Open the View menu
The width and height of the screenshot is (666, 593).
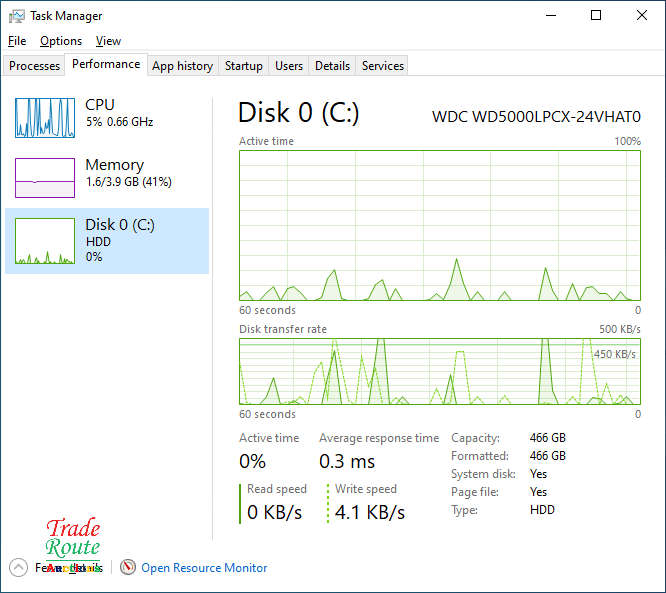pyautogui.click(x=108, y=41)
